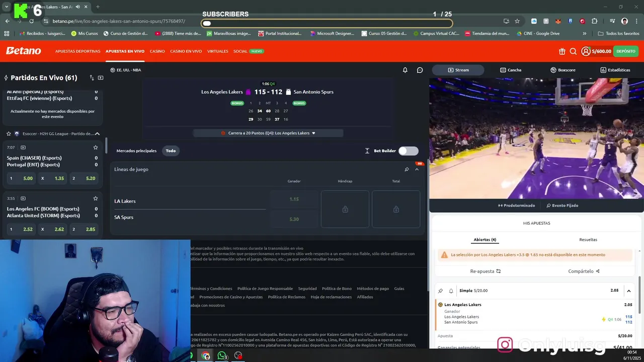Collapse the Esoccer H2H GG League section
This screenshot has height=362, width=644.
click(x=97, y=134)
